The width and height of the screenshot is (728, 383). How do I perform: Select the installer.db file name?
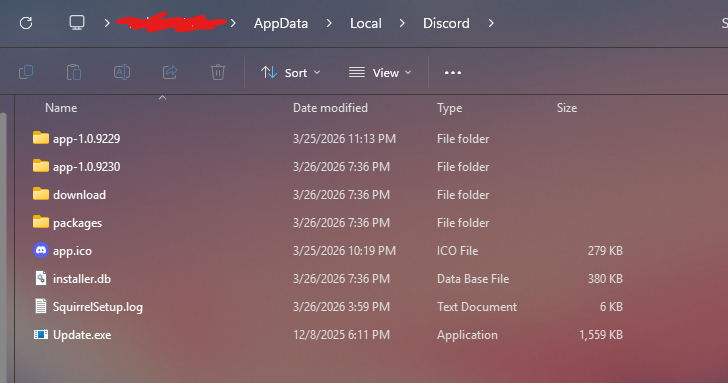tap(82, 279)
